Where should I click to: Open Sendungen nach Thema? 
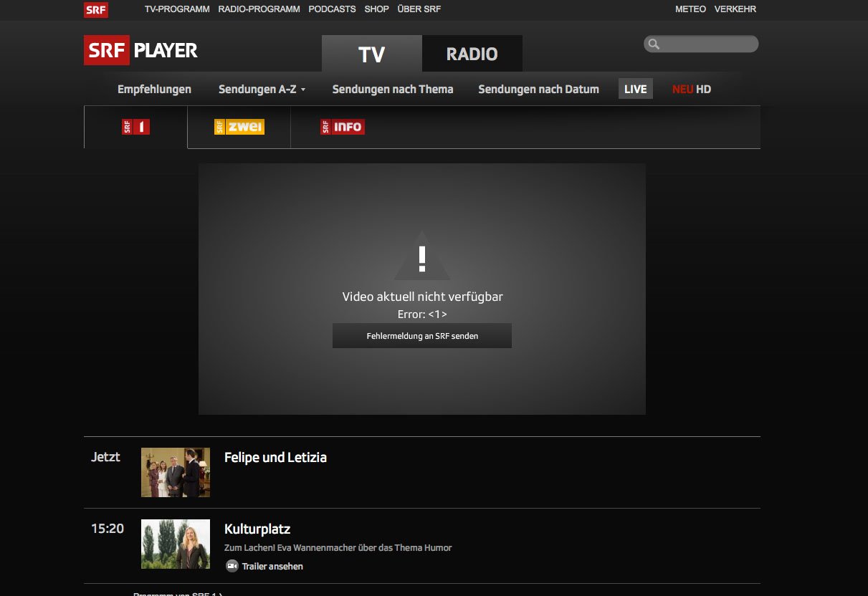(393, 90)
